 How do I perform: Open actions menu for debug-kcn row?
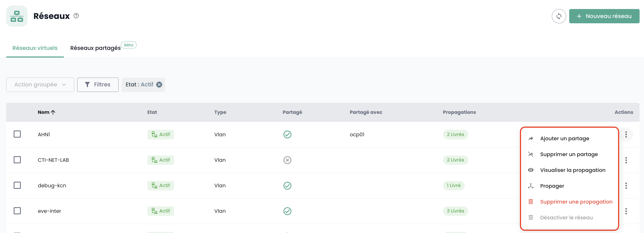point(626,186)
